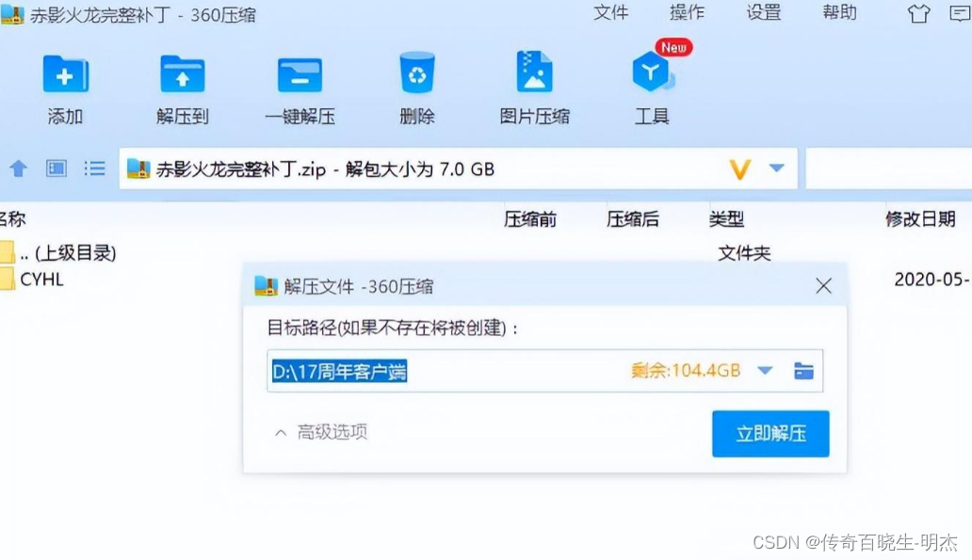
Task: Click the yellow V icon in the path bar
Action: tap(740, 168)
